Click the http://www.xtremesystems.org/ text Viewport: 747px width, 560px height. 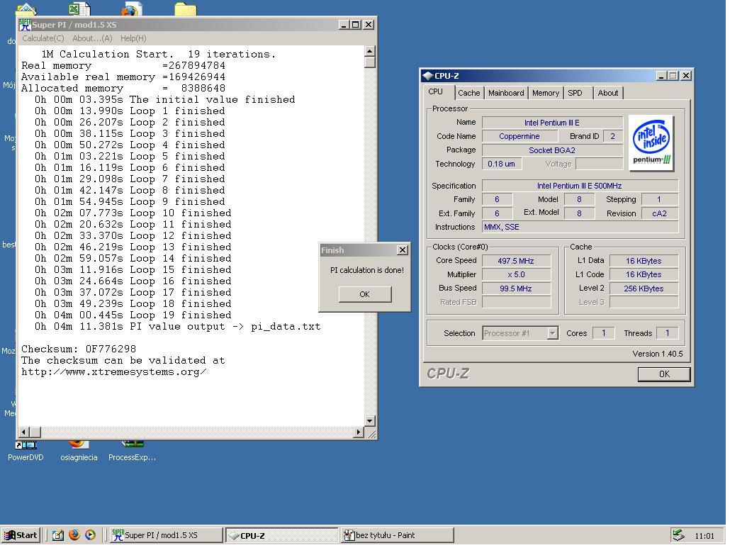pyautogui.click(x=114, y=371)
